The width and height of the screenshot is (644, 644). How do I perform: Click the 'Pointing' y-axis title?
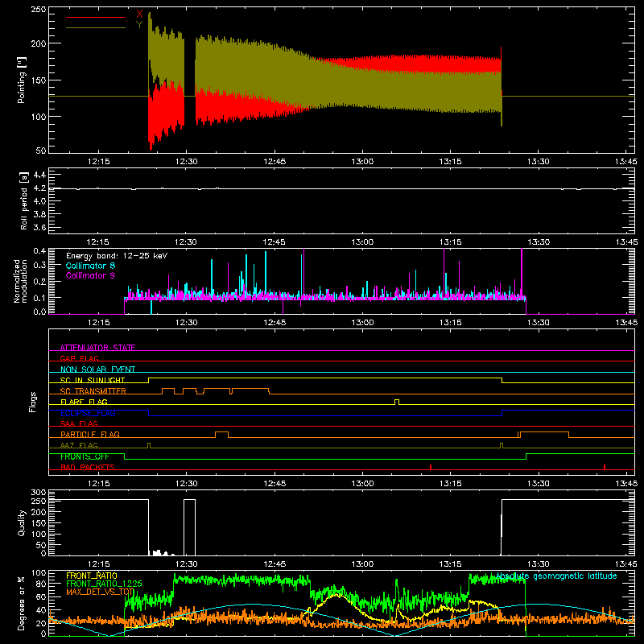point(22,80)
